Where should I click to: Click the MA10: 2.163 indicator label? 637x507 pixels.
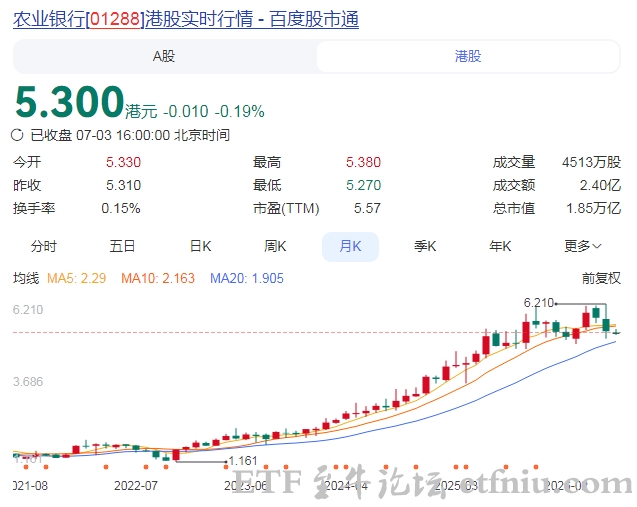click(x=158, y=278)
